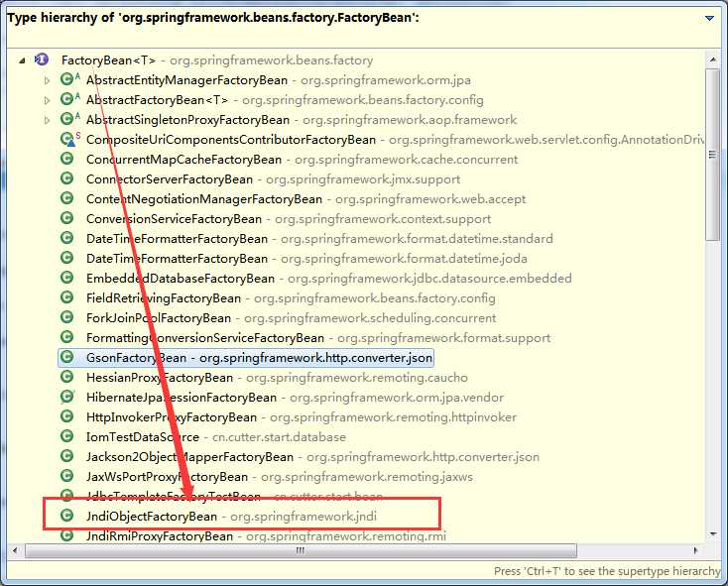Click the datetime.joda DateTimeFormatterFactoryBean icon

click(x=67, y=258)
